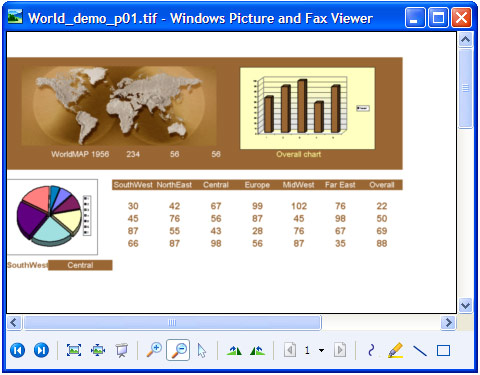This screenshot has width=480, height=375.
Task: Rotate the image counterclockwise
Action: tap(257, 351)
